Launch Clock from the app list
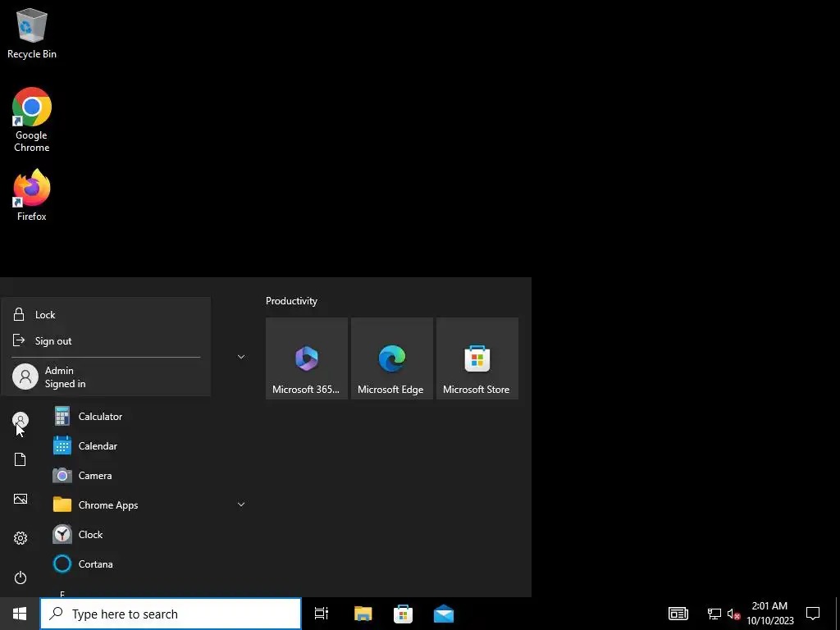The height and width of the screenshot is (630, 840). click(x=149, y=534)
